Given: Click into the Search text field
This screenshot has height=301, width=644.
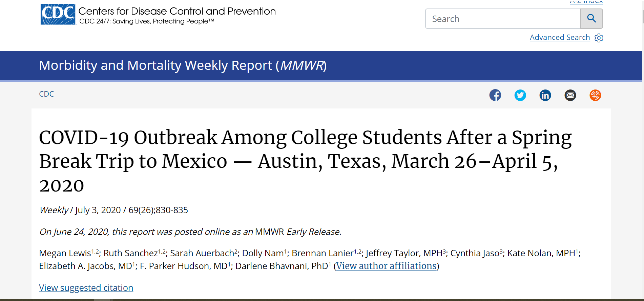Looking at the screenshot, I should (503, 19).
